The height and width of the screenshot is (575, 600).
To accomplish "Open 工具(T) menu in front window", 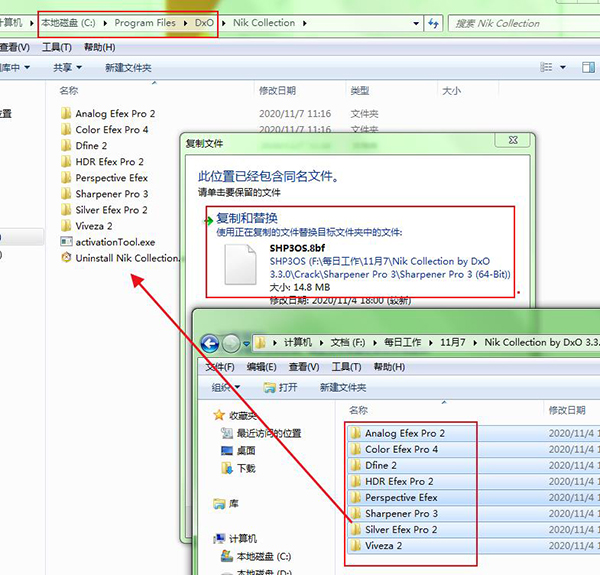I will tap(346, 367).
